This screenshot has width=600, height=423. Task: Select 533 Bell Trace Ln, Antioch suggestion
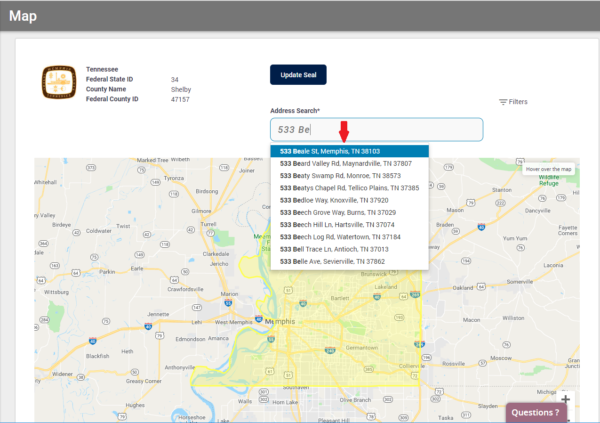[349, 249]
